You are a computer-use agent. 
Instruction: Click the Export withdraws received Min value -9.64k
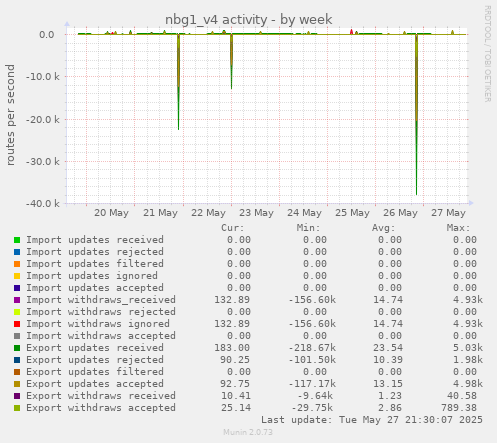315,396
